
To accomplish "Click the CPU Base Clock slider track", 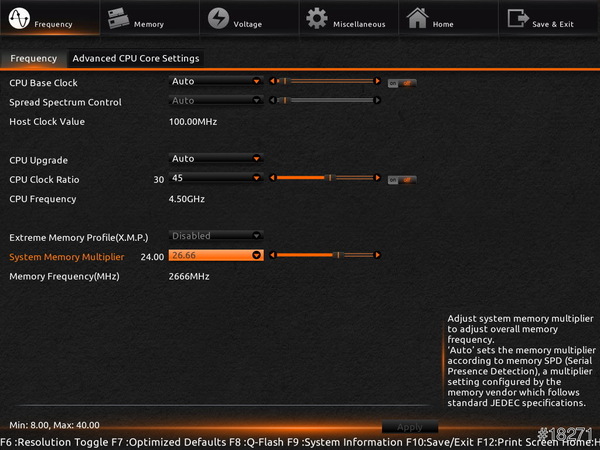I will pyautogui.click(x=325, y=81).
